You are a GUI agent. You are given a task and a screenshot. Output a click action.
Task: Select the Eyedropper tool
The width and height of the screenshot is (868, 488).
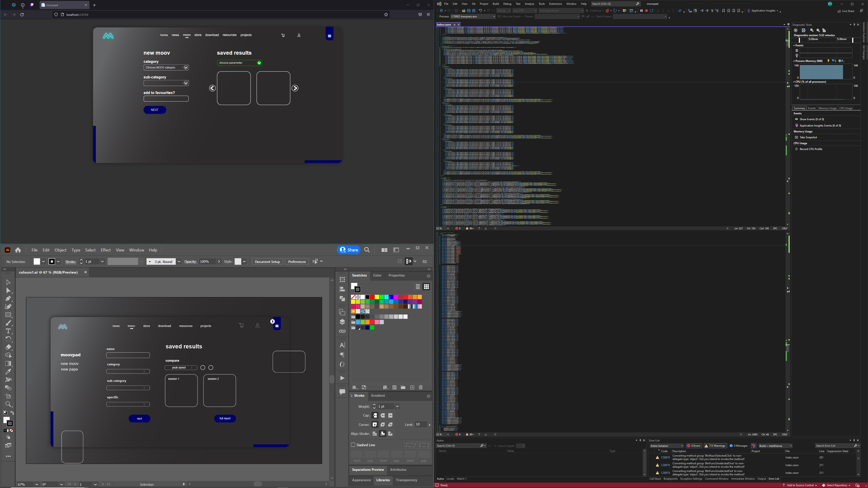pyautogui.click(x=8, y=372)
